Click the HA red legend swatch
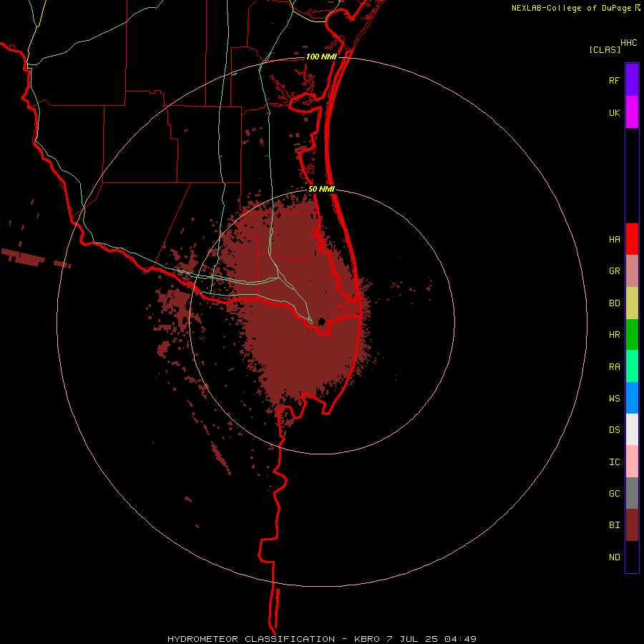 (x=632, y=239)
